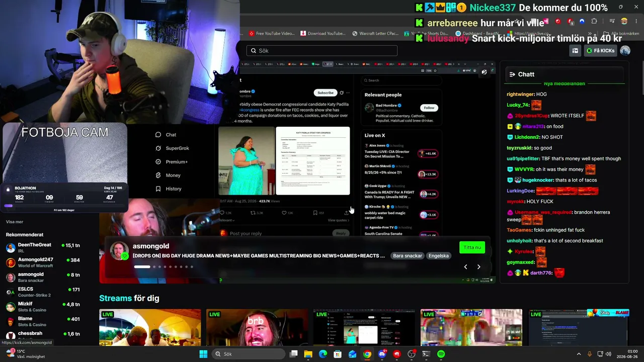Open the Blame recommended channel
The height and width of the screenshot is (362, 644).
click(43, 321)
